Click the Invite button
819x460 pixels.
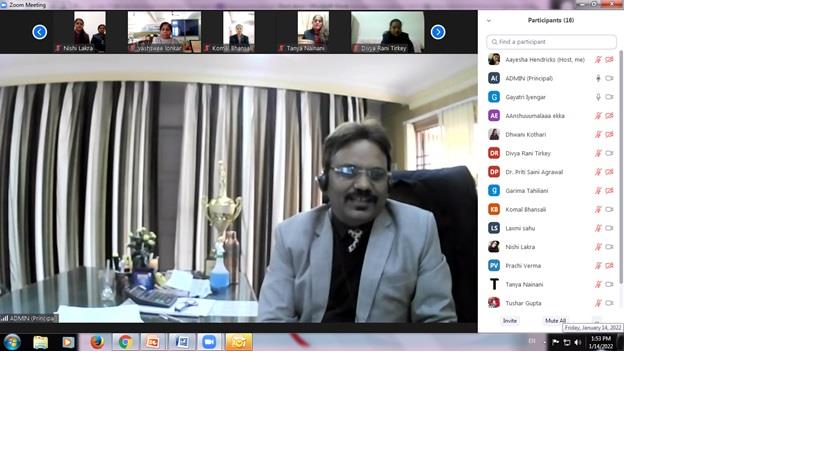coord(510,321)
